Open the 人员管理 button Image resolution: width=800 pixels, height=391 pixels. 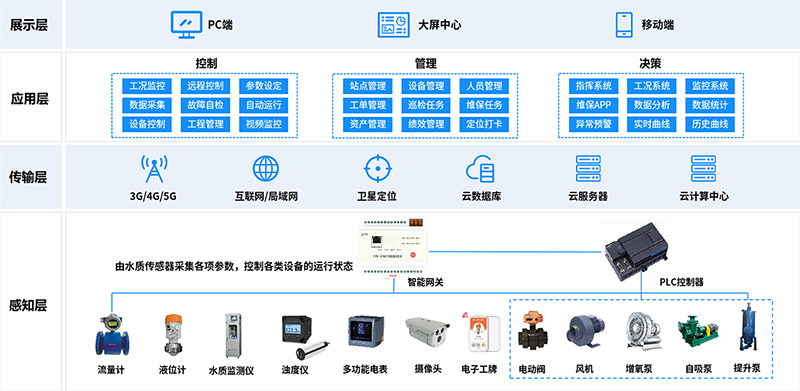pyautogui.click(x=484, y=86)
